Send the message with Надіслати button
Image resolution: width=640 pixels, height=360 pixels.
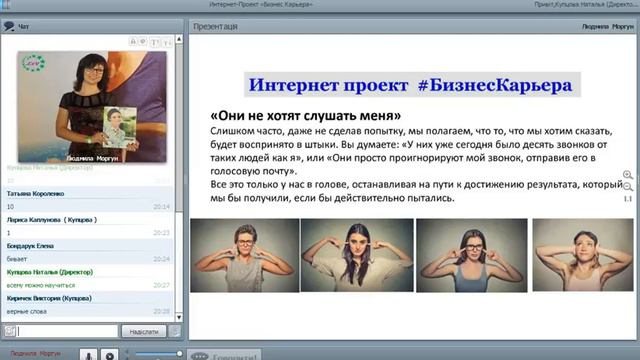144,331
